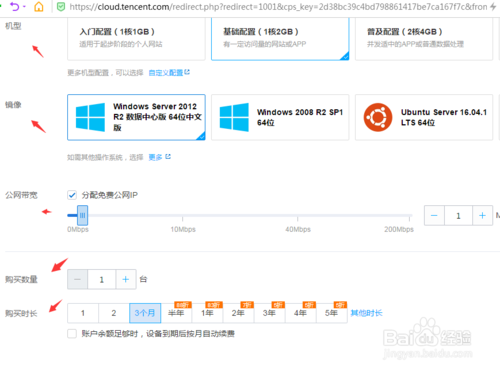Click the bandwidth slider handle

tap(82, 215)
